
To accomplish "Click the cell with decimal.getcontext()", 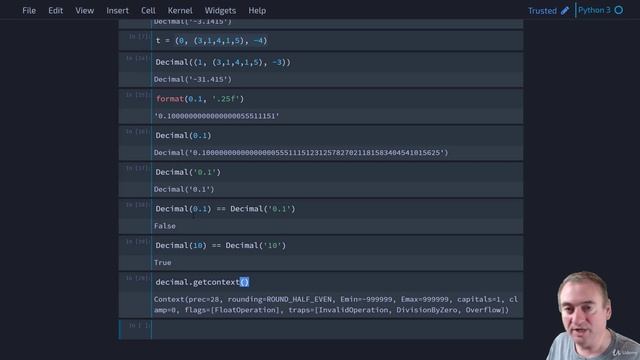I will pos(337,282).
